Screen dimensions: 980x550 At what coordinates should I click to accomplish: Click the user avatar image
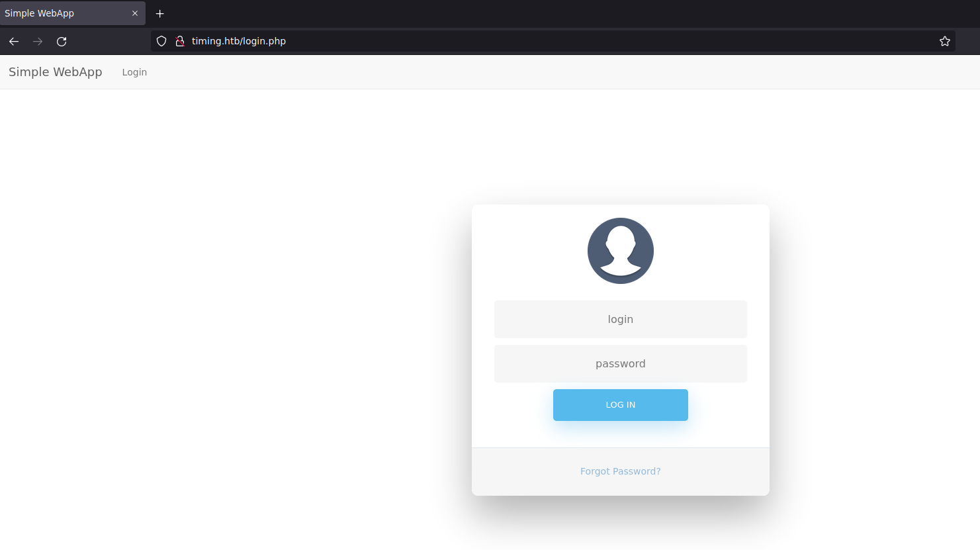[621, 251]
